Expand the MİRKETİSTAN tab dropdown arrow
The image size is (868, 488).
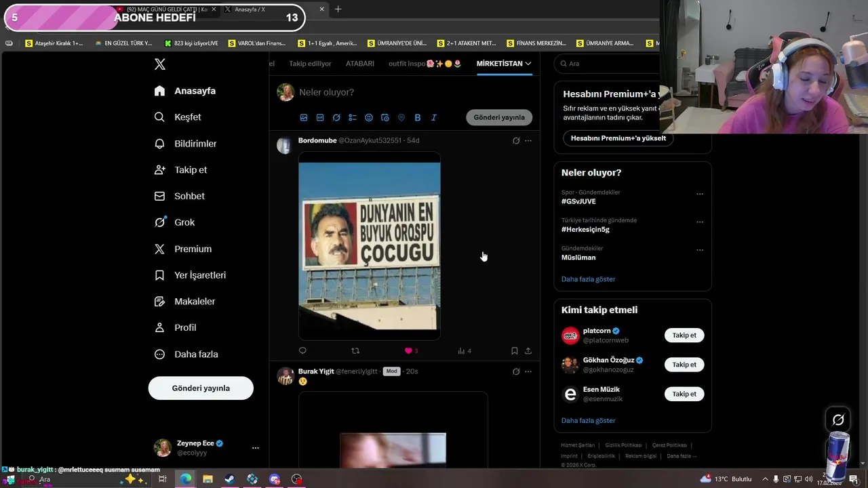click(528, 64)
